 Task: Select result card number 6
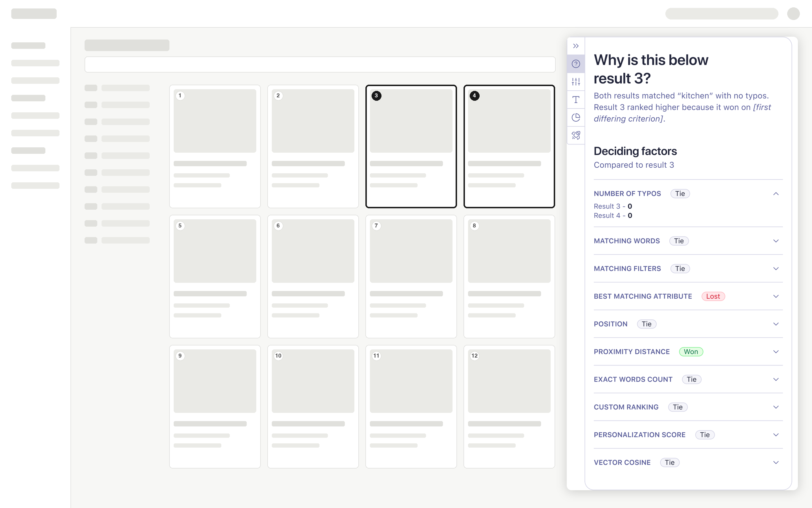click(313, 277)
